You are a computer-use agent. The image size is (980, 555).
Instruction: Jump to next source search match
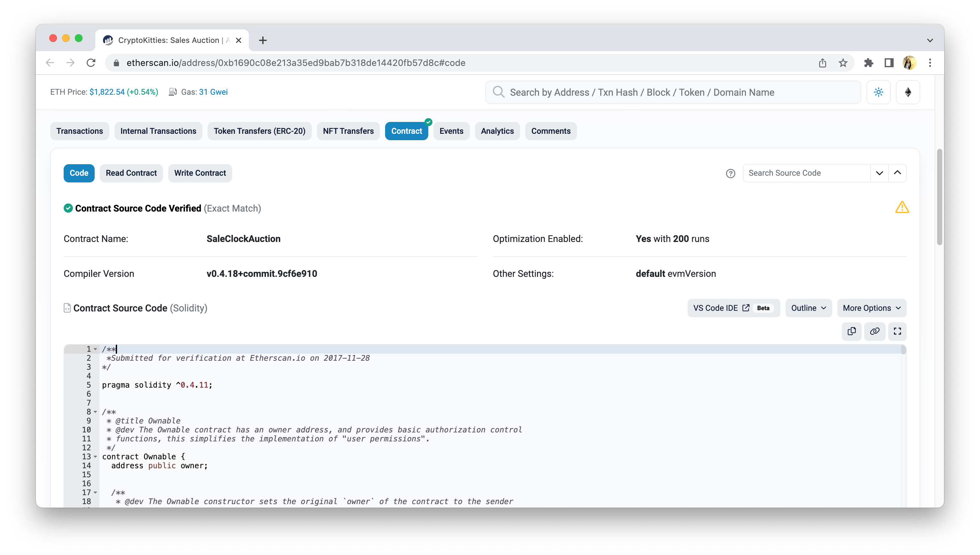point(879,173)
